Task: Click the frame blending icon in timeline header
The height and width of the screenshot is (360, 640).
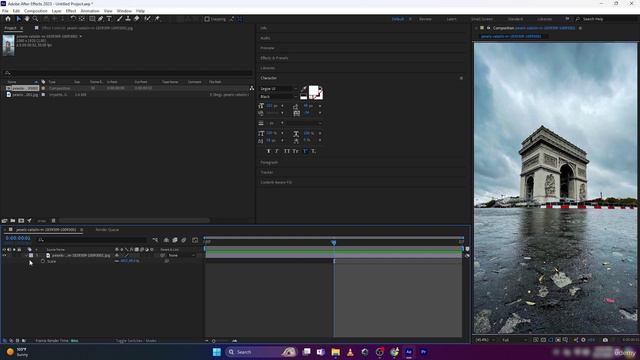Action: (175, 240)
